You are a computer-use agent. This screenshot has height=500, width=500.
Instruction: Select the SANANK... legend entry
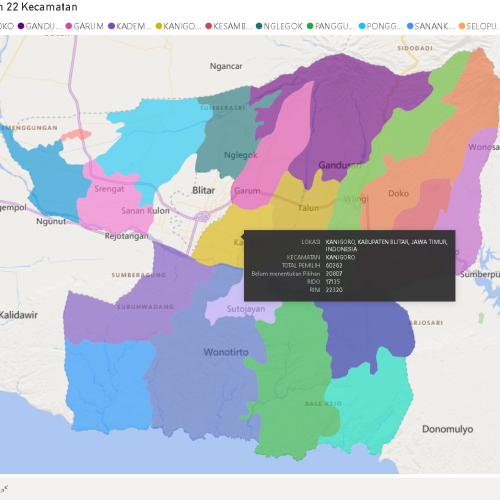pyautogui.click(x=431, y=26)
